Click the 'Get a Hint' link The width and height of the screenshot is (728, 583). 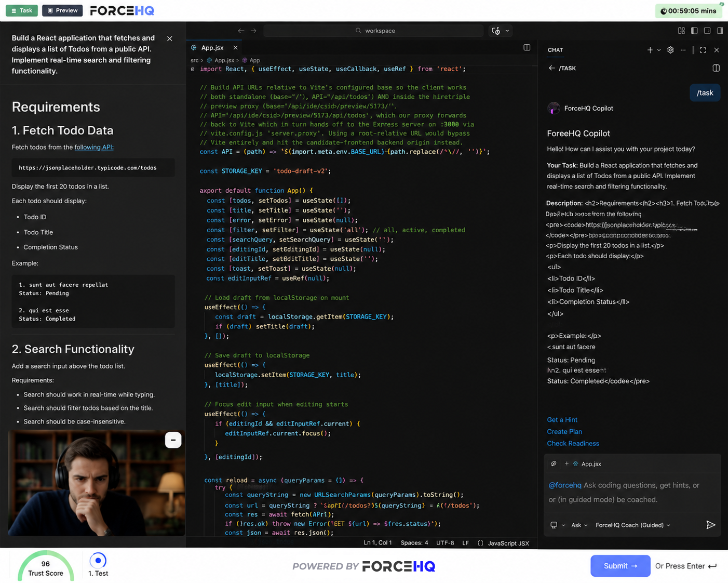click(562, 420)
